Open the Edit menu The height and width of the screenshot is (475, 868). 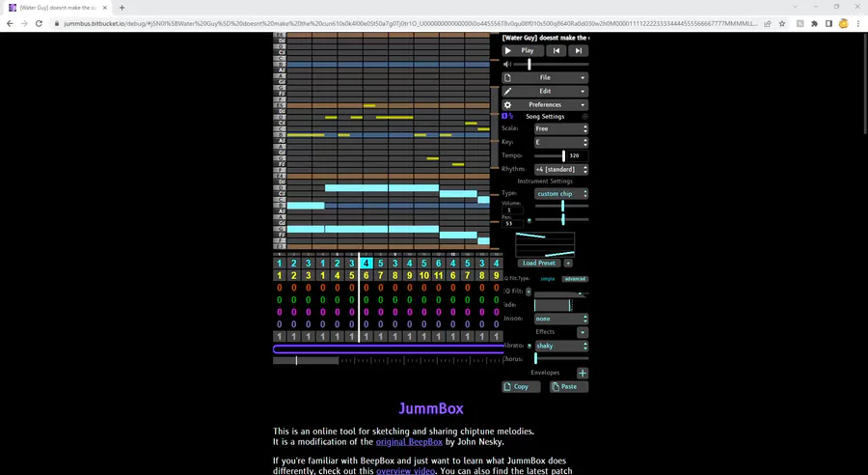[545, 91]
